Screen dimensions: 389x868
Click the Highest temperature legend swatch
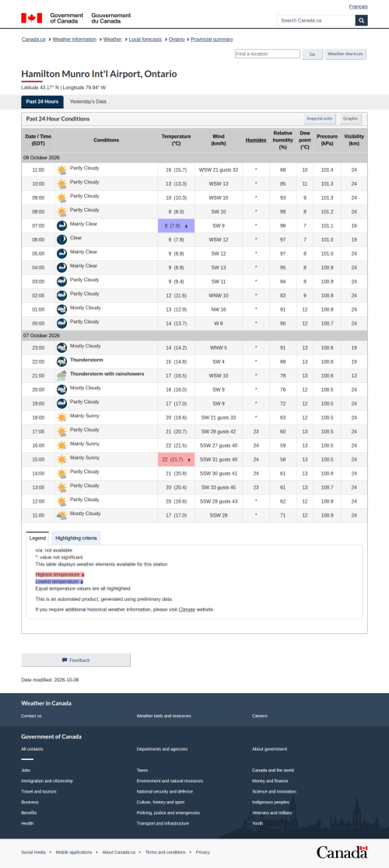click(59, 574)
